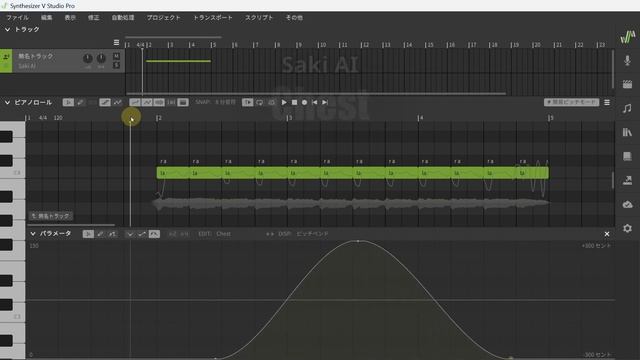Screen dimensions: 640x360
Task: Select the long green note in piano roll
Action: (x=353, y=173)
